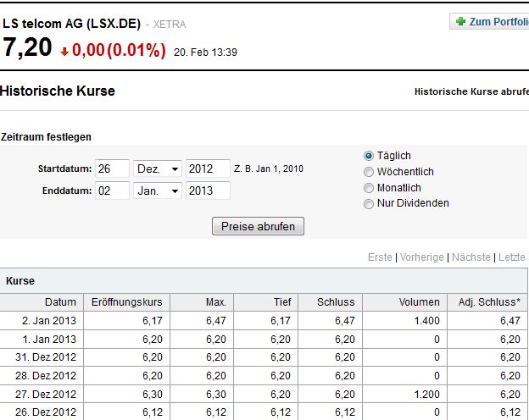Click the Historische Kurse abrufen link
Viewport: 529px width, 420px height.
click(471, 91)
